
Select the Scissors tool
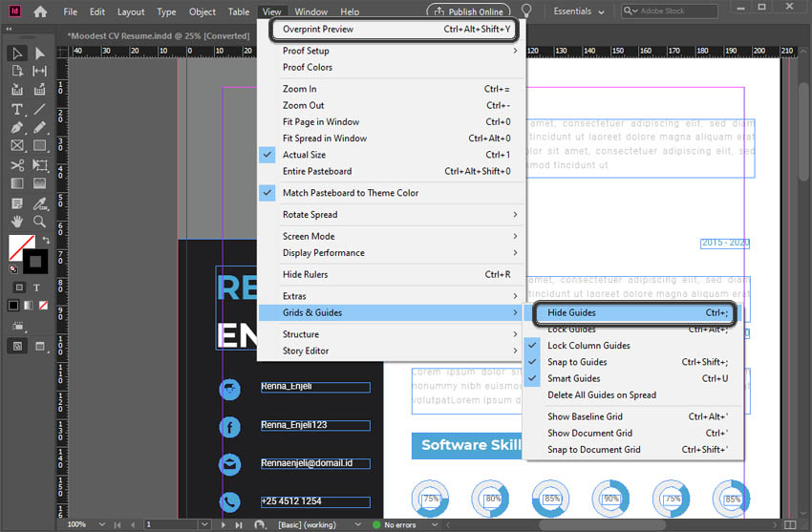coord(16,165)
